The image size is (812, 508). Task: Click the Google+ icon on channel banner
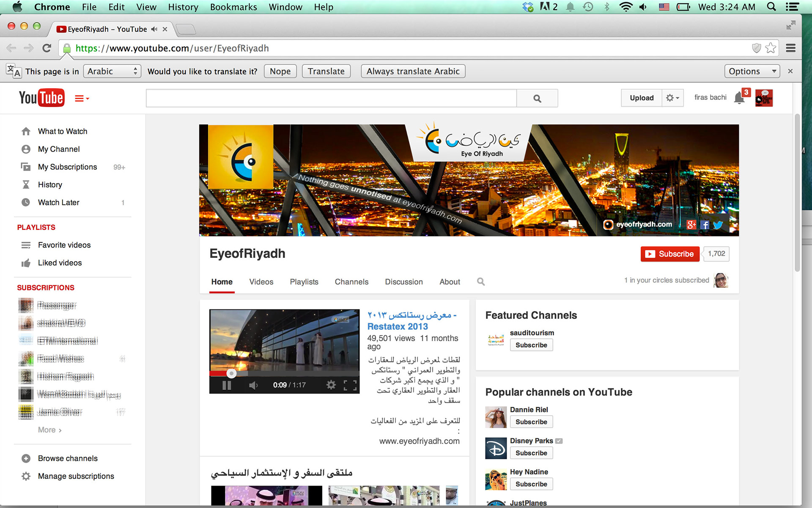coord(691,225)
